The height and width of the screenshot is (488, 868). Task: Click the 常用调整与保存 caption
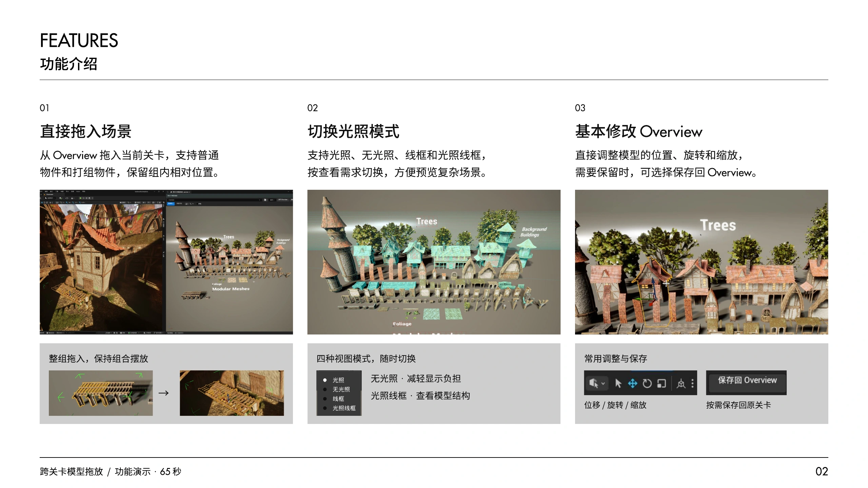coord(616,359)
